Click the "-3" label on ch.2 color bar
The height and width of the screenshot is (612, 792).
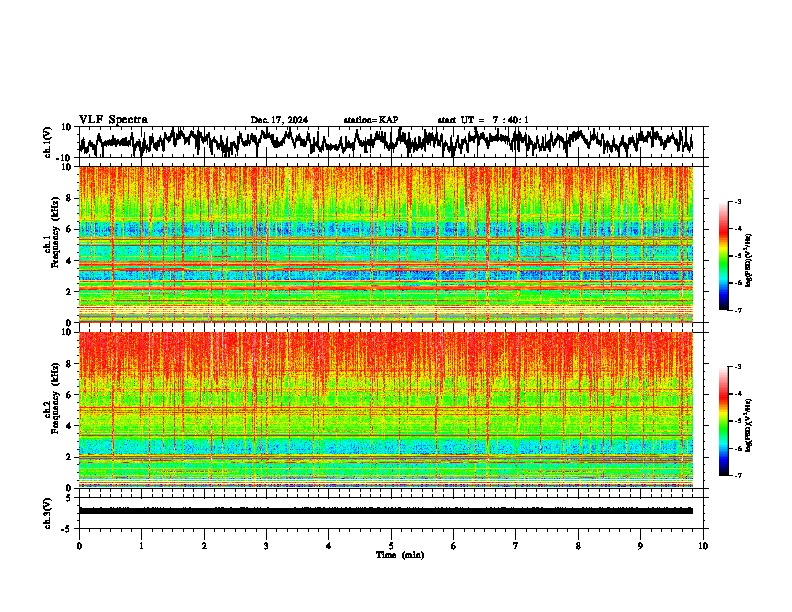(x=737, y=367)
